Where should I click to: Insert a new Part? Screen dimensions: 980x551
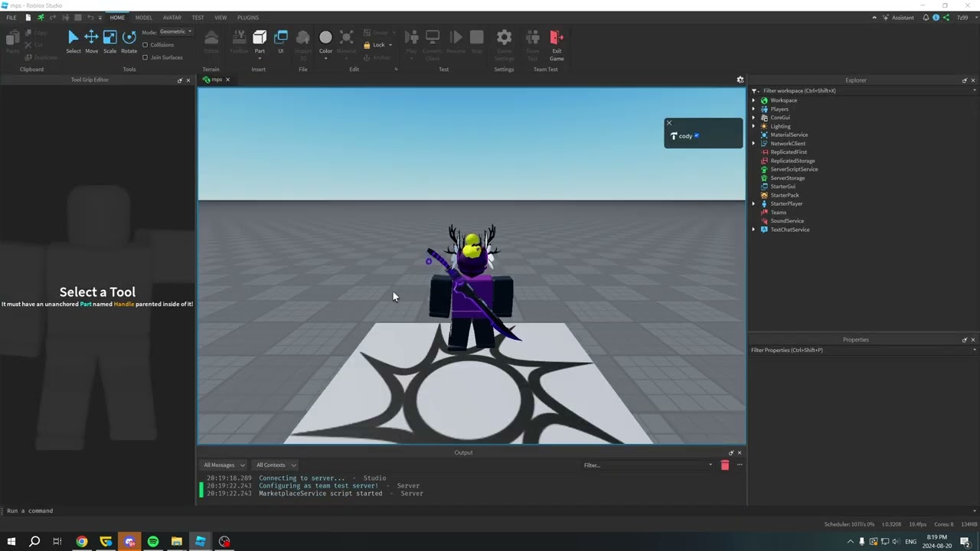click(260, 37)
